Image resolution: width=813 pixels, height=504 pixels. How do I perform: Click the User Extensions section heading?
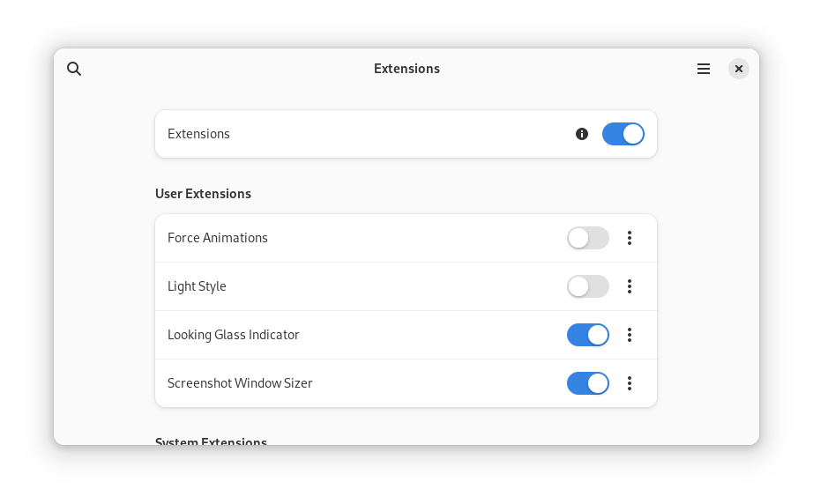tap(203, 194)
